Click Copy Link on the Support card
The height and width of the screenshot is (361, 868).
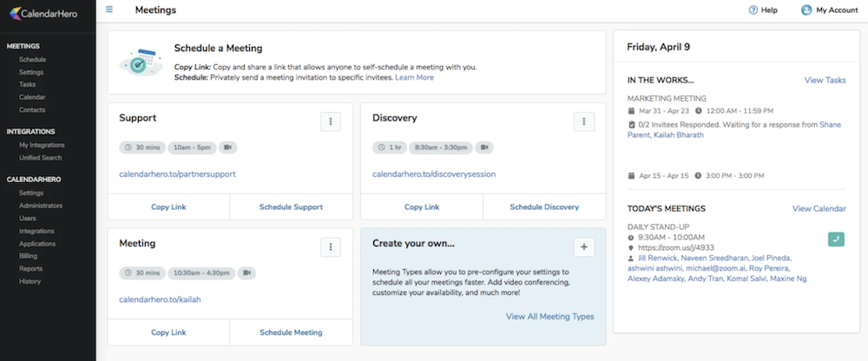coord(168,207)
